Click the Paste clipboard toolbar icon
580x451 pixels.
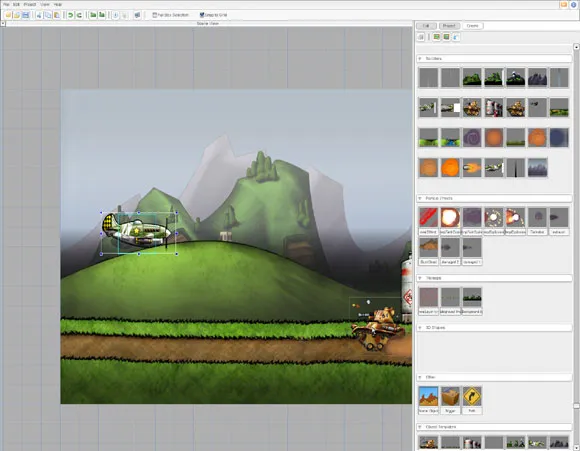(57, 15)
